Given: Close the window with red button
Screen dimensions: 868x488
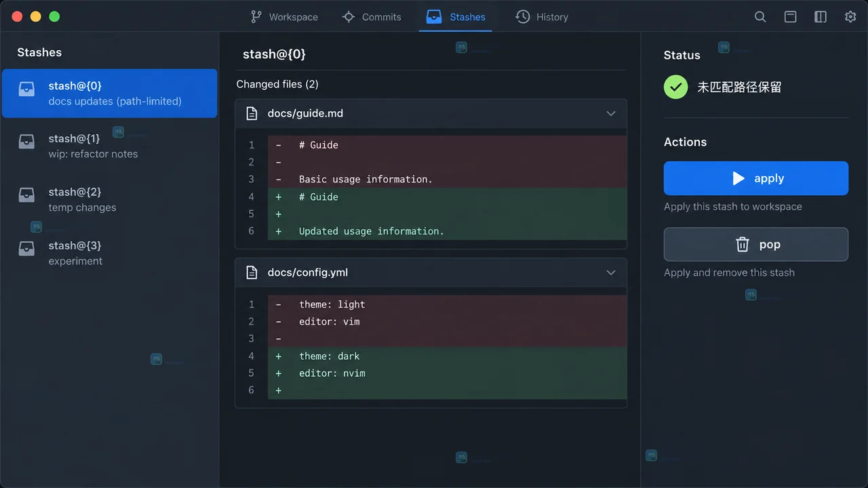Looking at the screenshot, I should [x=18, y=16].
